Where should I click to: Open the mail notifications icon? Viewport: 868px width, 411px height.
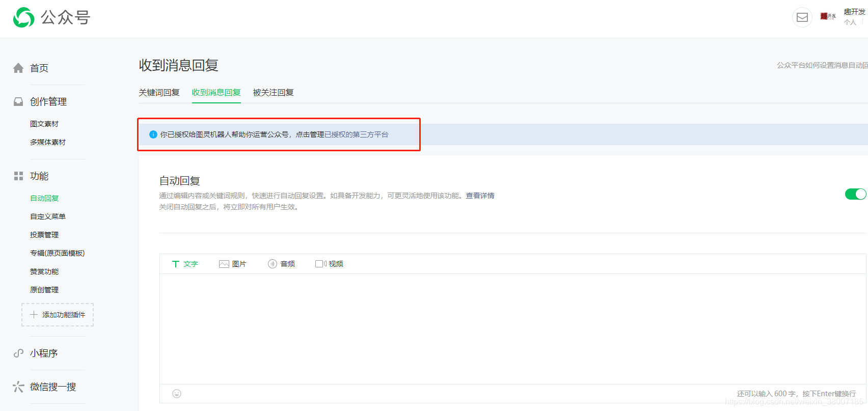[802, 17]
